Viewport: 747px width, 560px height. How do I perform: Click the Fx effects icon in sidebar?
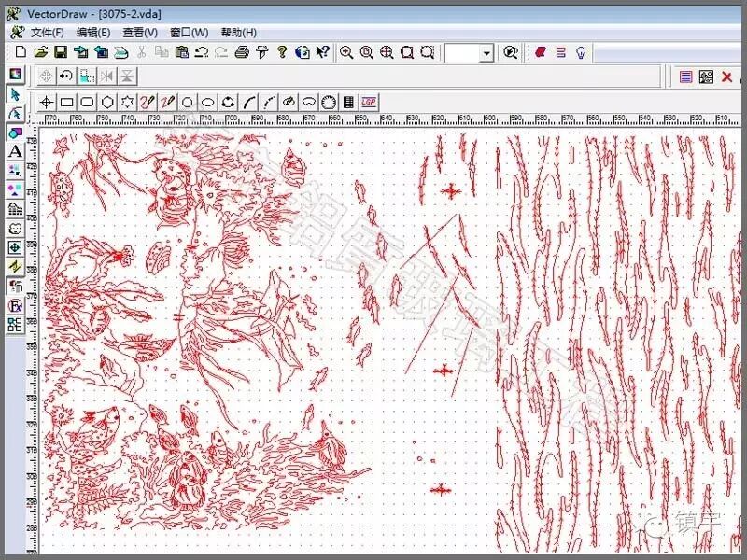15,305
